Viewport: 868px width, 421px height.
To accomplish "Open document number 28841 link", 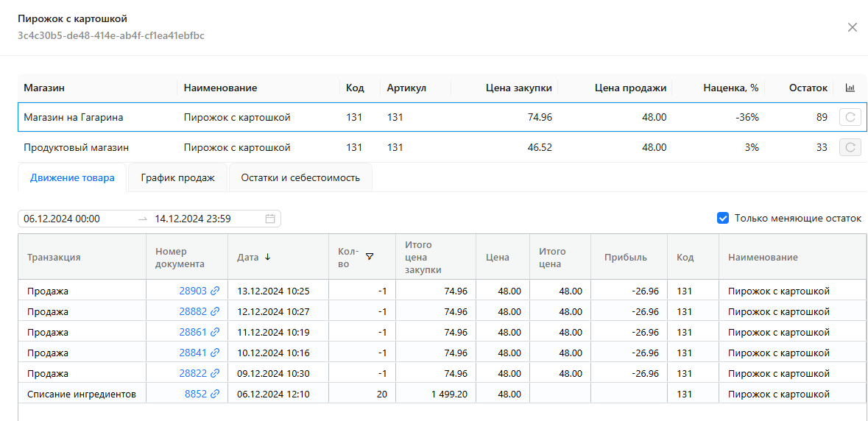I will [192, 353].
